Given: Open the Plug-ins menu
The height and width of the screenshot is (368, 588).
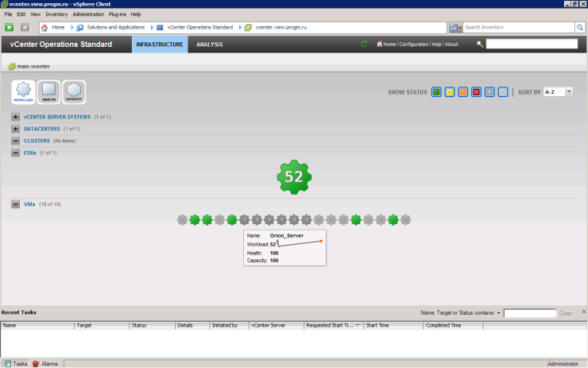Looking at the screenshot, I should point(117,14).
